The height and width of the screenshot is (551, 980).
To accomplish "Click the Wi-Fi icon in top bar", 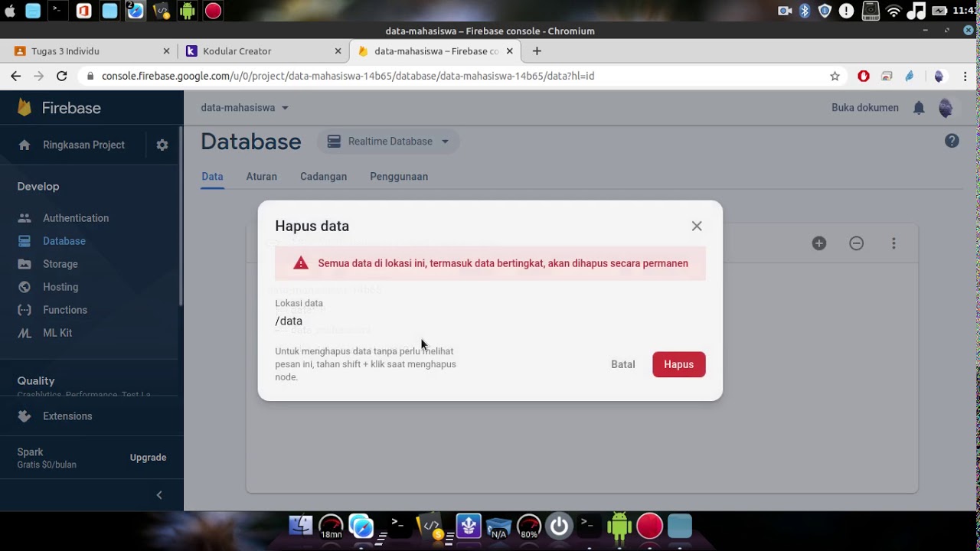I will click(893, 11).
